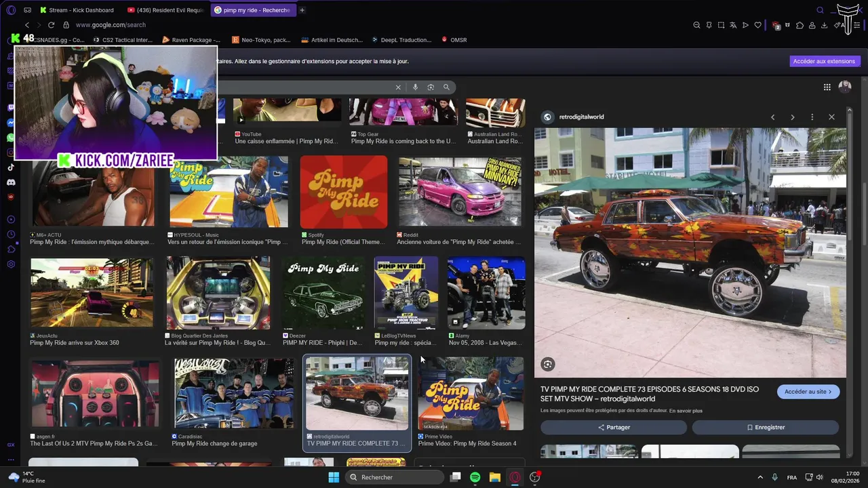Open the Deezer Pimp My Ride thumbnail
The width and height of the screenshot is (868, 488).
(x=323, y=293)
